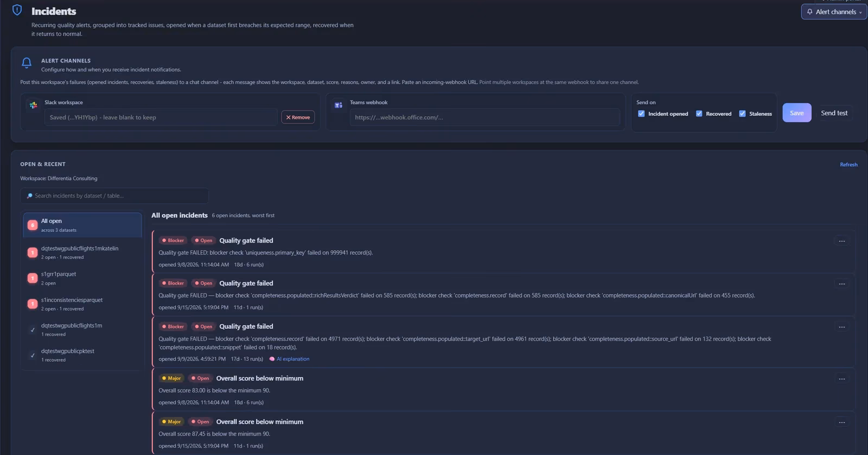Click 'Workspace: Differentia Consulting' label

(x=59, y=178)
